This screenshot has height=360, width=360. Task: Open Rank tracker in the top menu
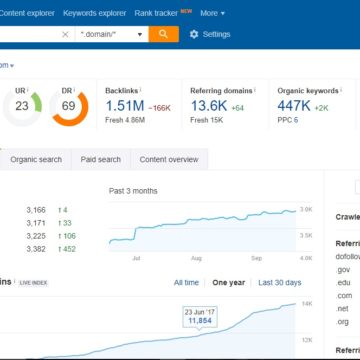coord(156,13)
